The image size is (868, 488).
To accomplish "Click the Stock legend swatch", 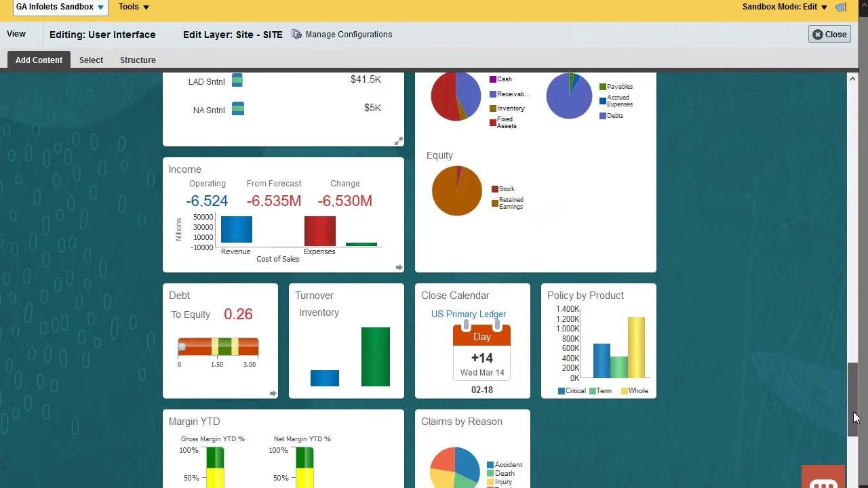I will (495, 189).
